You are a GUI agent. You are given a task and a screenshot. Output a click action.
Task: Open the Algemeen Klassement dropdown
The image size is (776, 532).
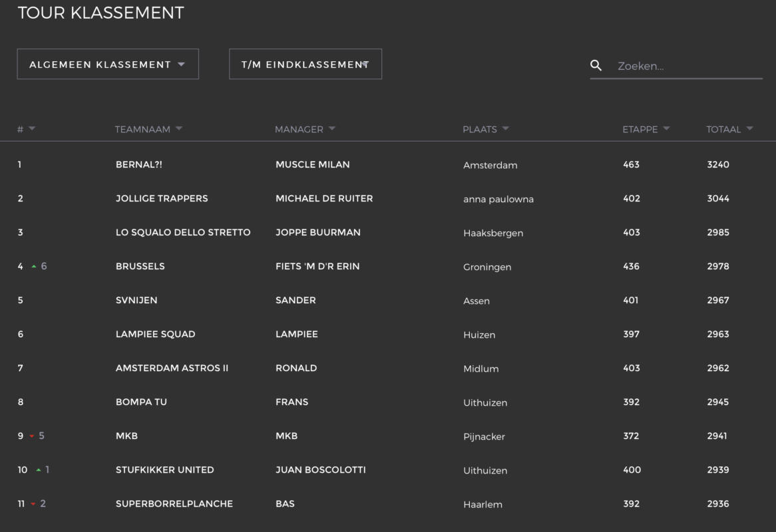click(x=108, y=64)
